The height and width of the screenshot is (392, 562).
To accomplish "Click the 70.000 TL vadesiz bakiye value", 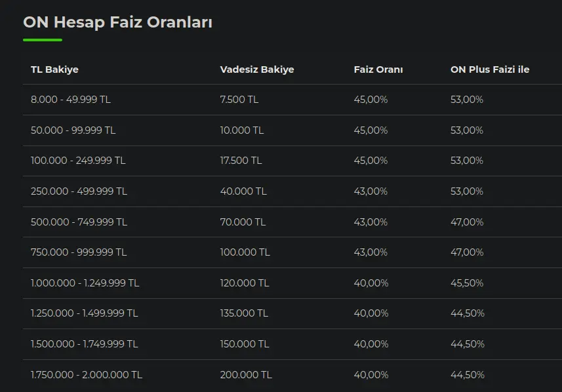I will point(243,222).
